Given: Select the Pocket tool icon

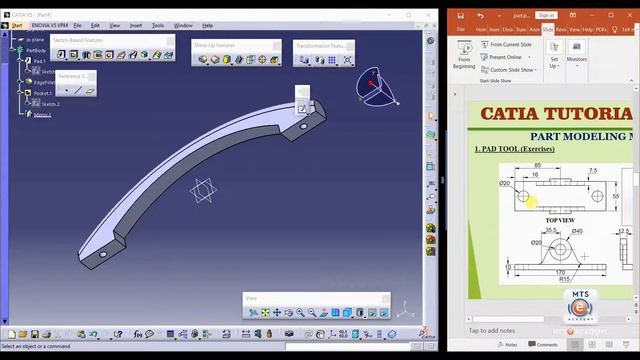Looking at the screenshot, I should click(x=73, y=54).
